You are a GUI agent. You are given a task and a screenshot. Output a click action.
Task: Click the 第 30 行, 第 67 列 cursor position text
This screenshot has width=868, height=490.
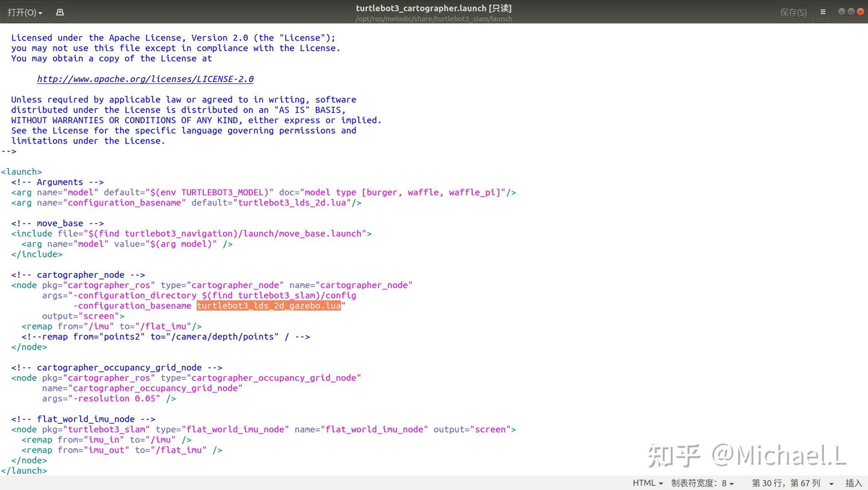(786, 483)
